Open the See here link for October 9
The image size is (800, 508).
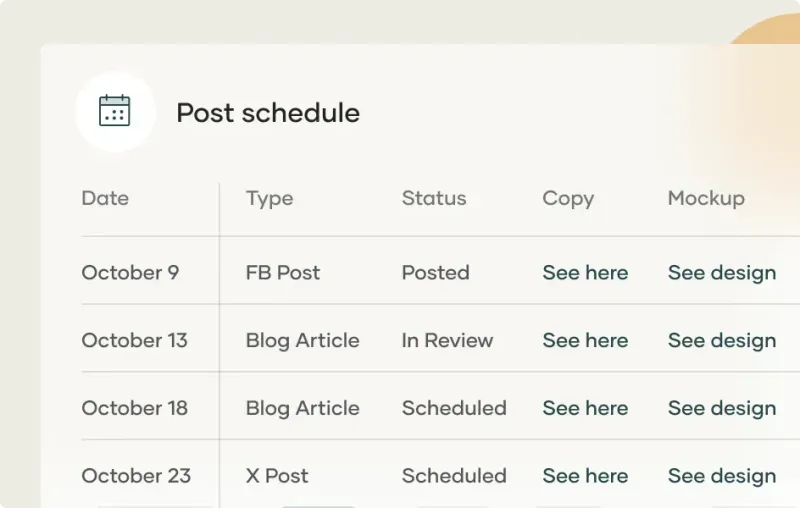(585, 273)
